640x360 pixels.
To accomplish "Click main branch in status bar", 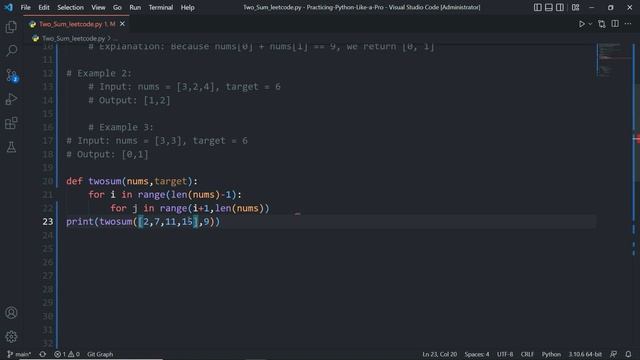I will [x=19, y=354].
